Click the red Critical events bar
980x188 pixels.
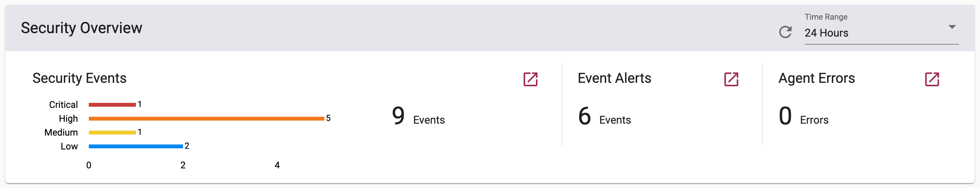point(112,105)
